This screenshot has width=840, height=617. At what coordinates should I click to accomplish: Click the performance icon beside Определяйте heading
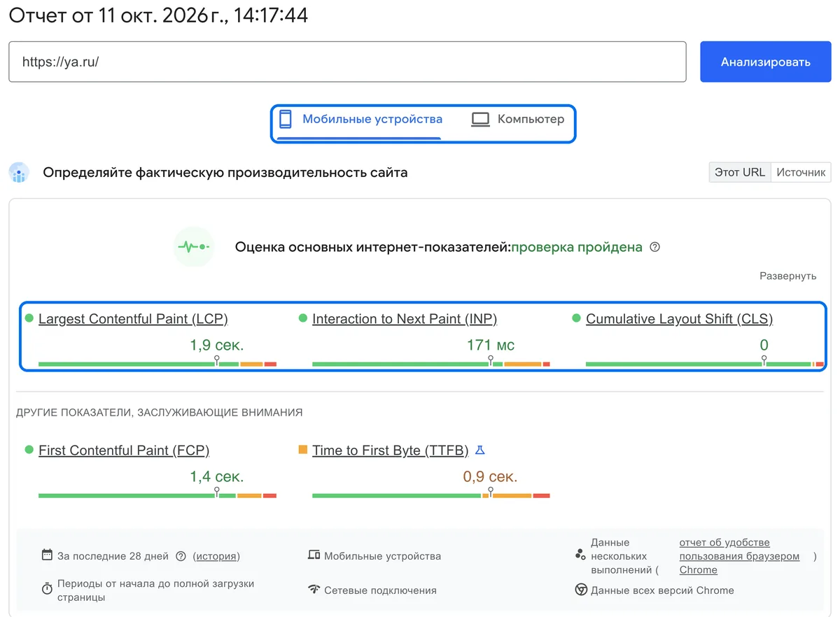click(19, 173)
